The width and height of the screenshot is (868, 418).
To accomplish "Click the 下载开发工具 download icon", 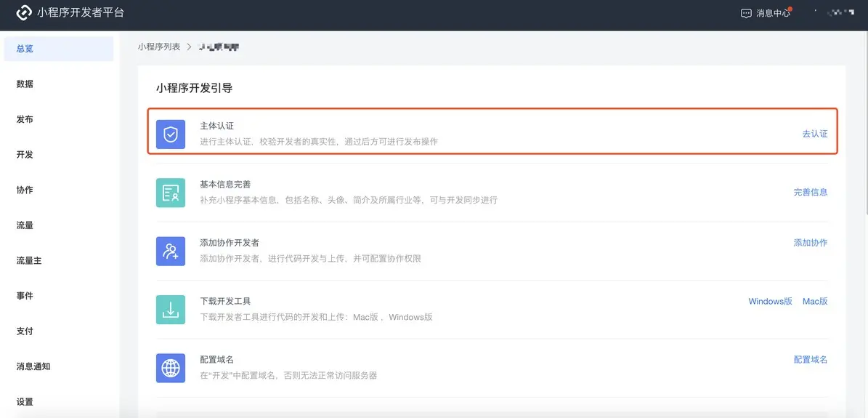I will point(171,310).
